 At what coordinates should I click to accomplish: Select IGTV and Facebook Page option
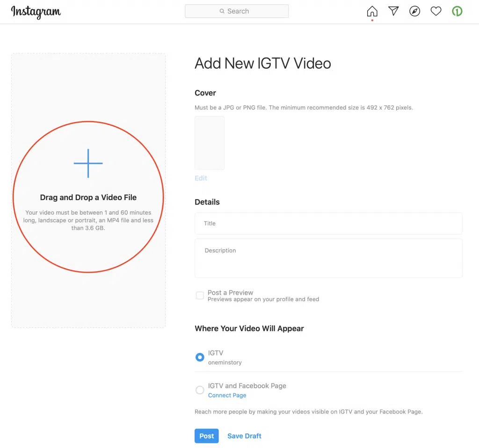[x=200, y=390]
